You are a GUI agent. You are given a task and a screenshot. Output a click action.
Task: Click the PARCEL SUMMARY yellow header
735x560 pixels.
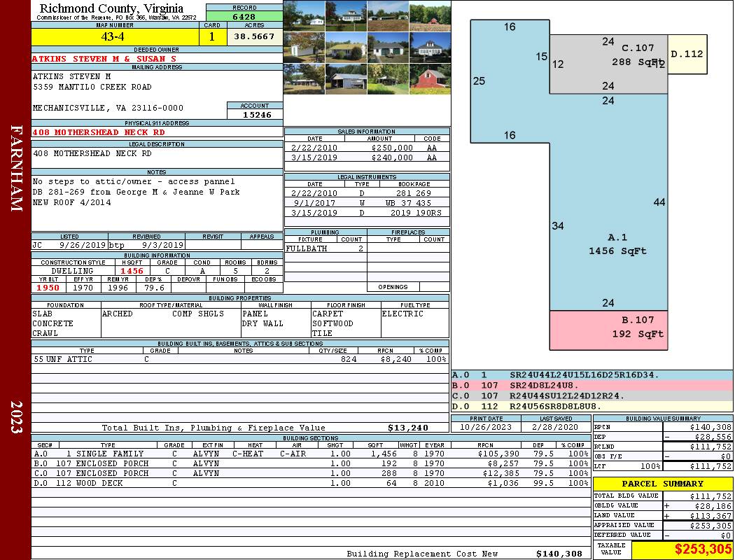coord(662,484)
